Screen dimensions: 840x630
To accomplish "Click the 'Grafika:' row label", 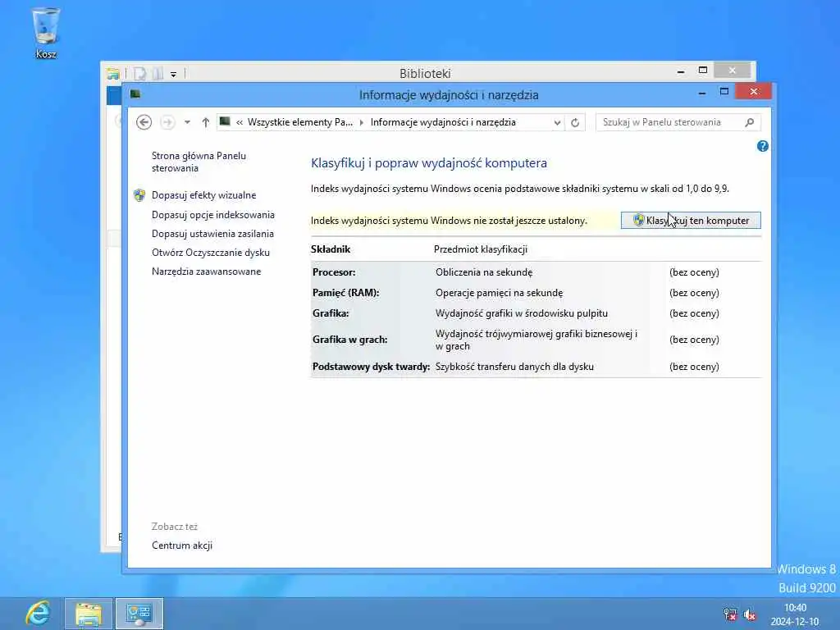I will [x=331, y=313].
